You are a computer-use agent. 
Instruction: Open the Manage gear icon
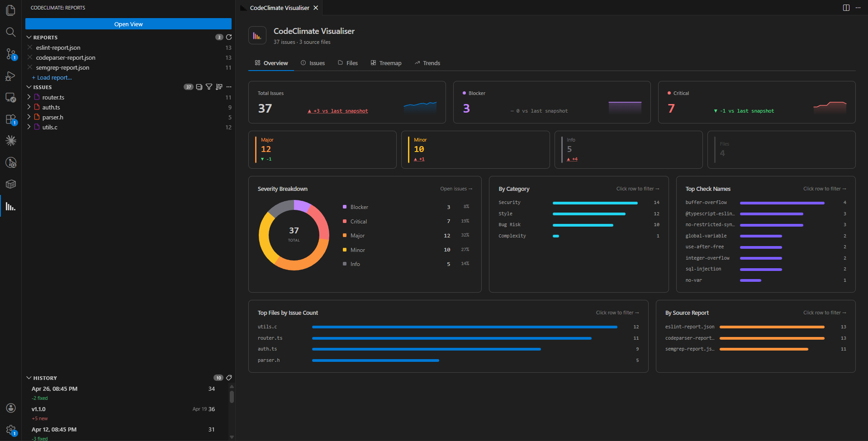[x=10, y=430]
